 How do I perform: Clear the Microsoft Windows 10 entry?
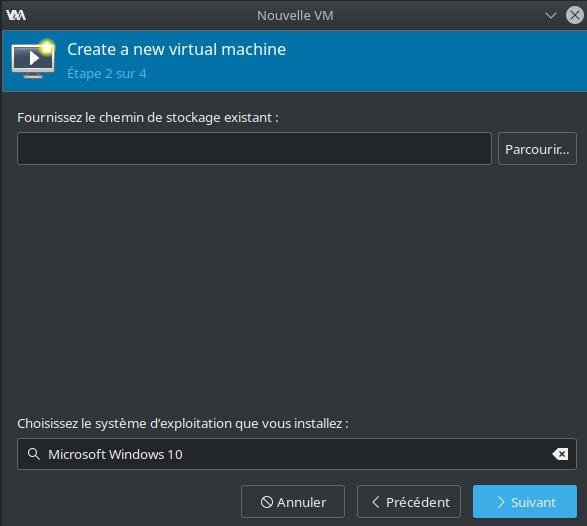tap(560, 454)
